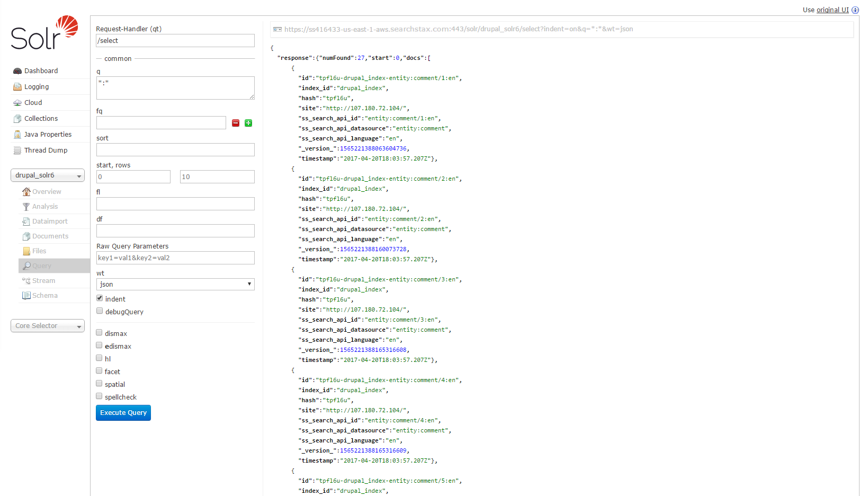The height and width of the screenshot is (496, 868).
Task: Focus the start value field
Action: click(133, 177)
